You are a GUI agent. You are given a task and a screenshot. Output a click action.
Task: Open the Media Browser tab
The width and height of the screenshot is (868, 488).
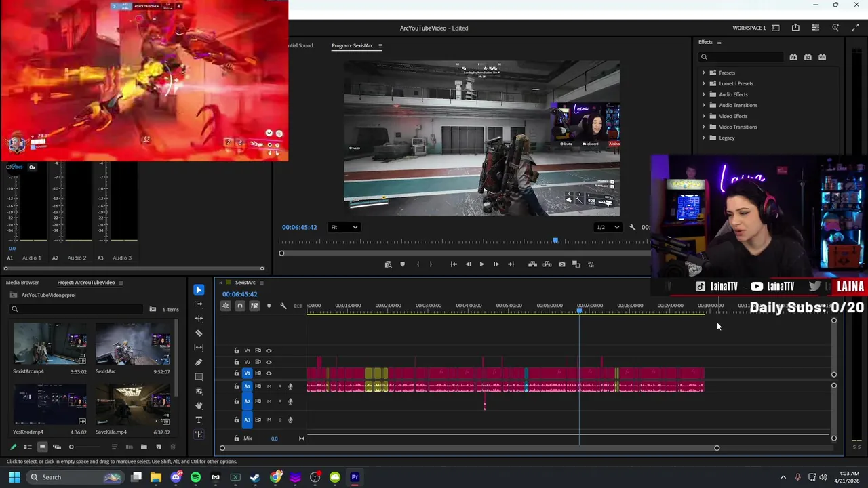[x=22, y=283]
